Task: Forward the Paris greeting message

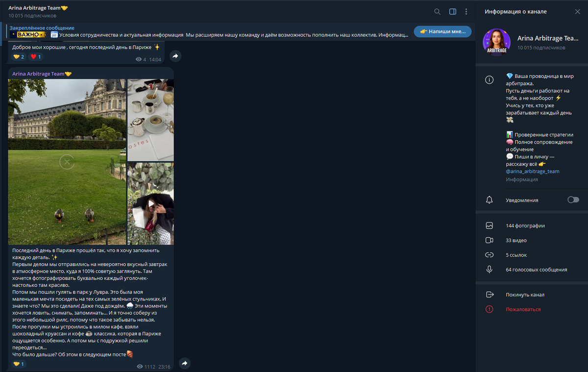Action: pyautogui.click(x=175, y=56)
